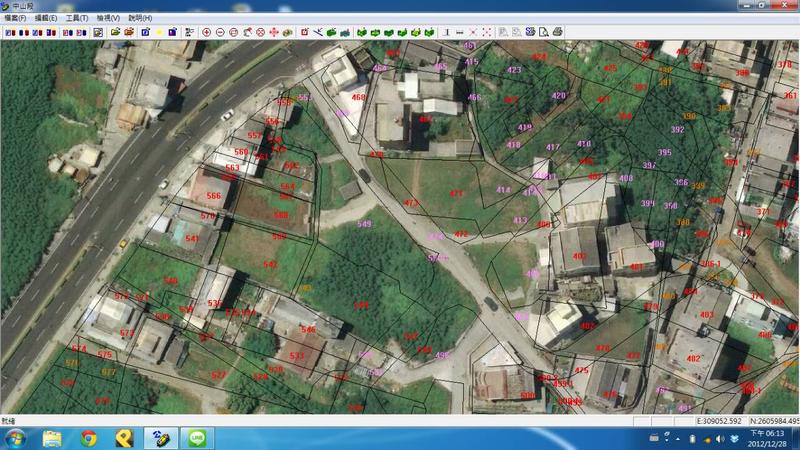Screen dimensions: 800x450
Task: Open the 編輯(E) menu
Action: [46, 18]
